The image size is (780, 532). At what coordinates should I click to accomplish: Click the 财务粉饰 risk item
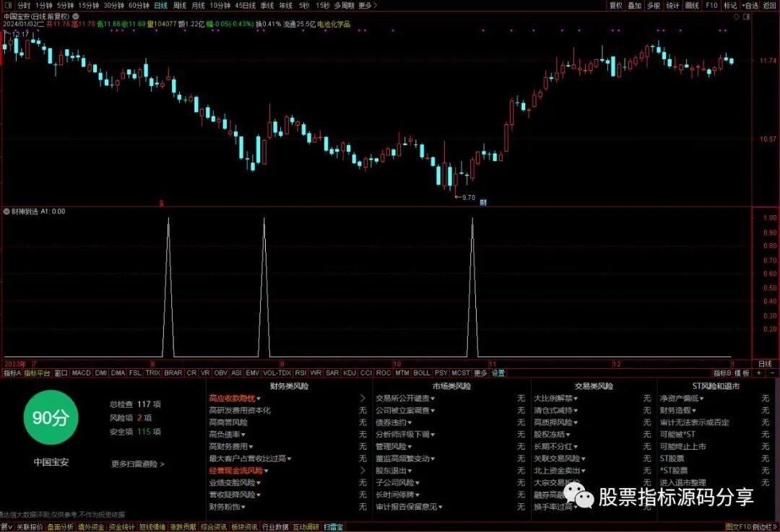point(225,507)
